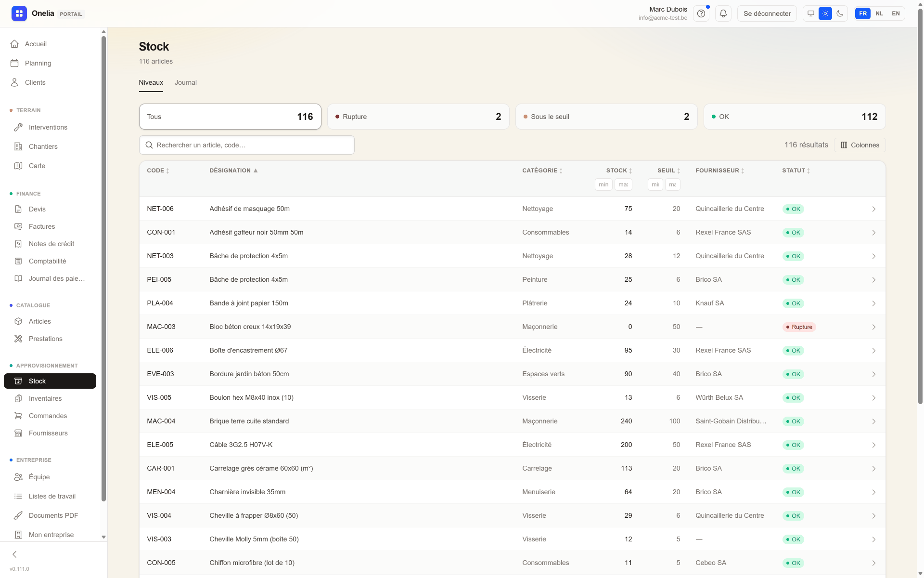Open Commandes page

pos(50,416)
